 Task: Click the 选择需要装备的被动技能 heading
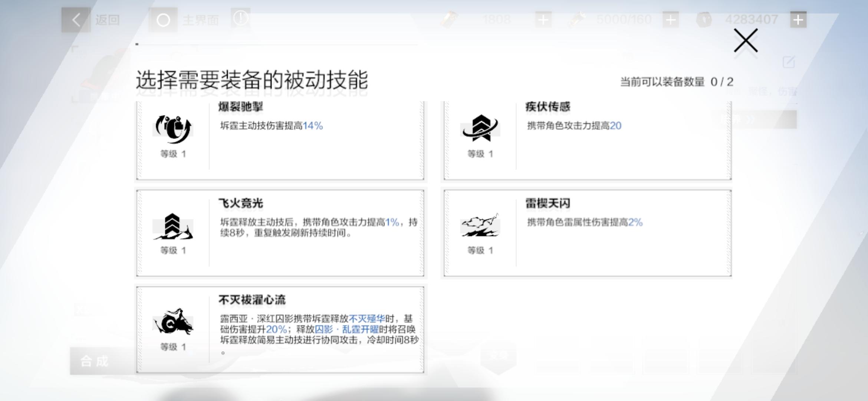tap(252, 80)
